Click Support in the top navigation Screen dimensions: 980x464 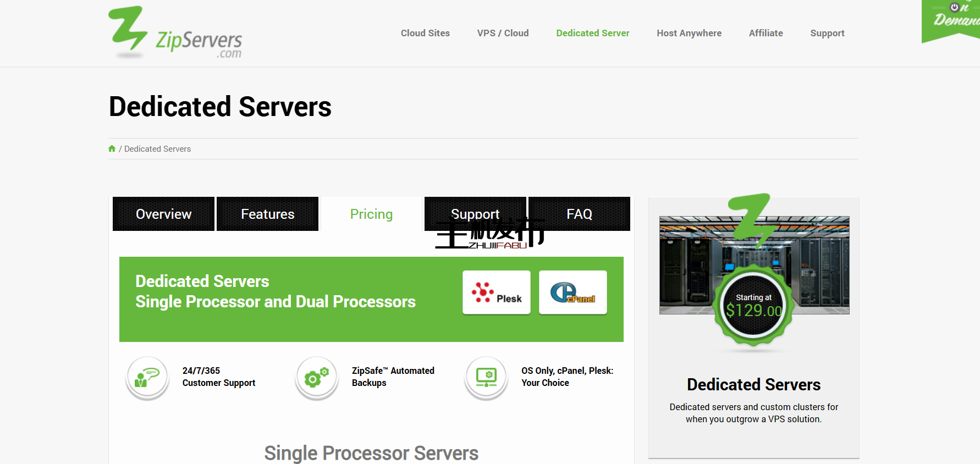(827, 33)
